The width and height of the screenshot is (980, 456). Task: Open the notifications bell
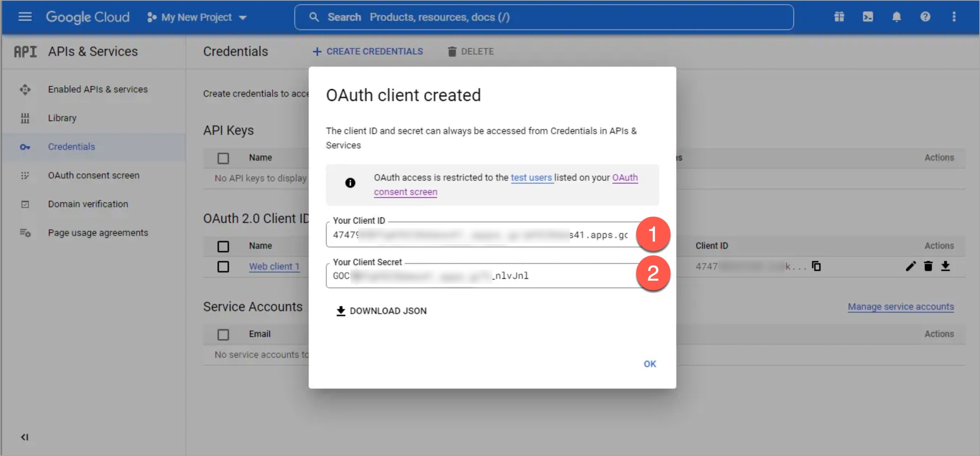(896, 17)
